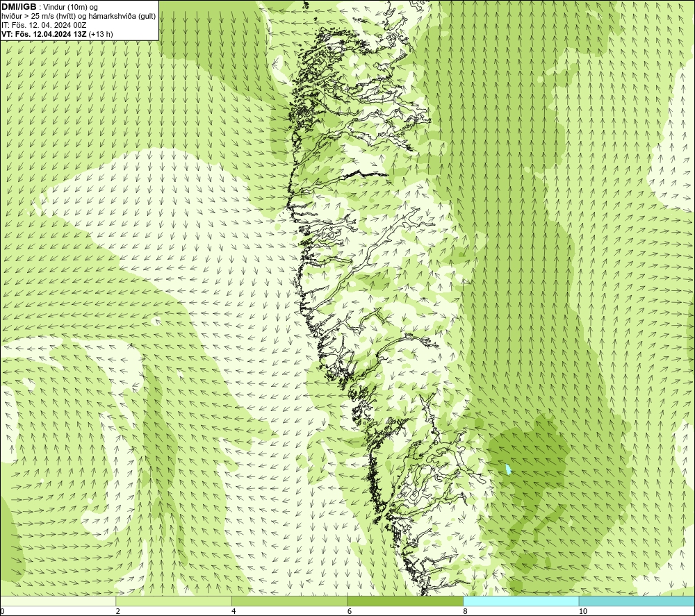Click the scale label '2'
The image size is (695, 616).
(118, 612)
